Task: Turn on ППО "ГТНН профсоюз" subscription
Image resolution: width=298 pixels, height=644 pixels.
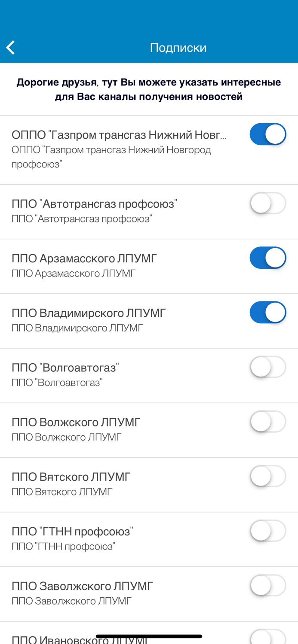Action: click(x=268, y=530)
